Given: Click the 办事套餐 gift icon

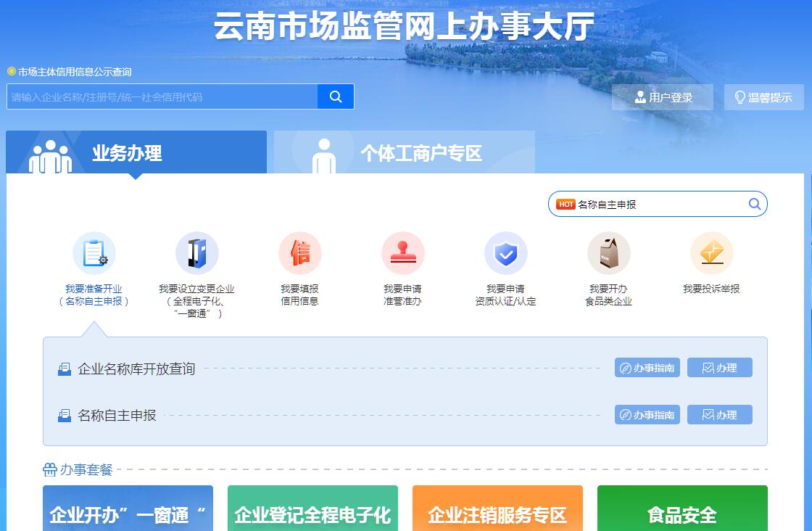Looking at the screenshot, I should tap(50, 469).
